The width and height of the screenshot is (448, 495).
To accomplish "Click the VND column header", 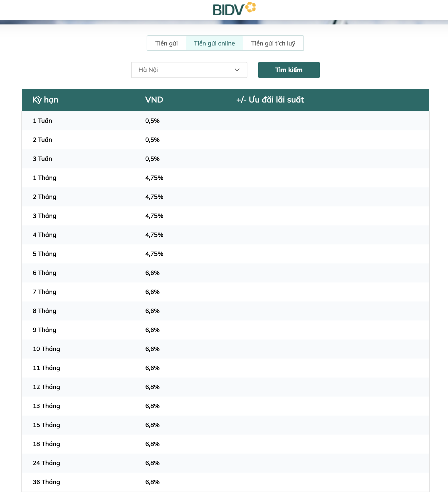I will pos(154,100).
